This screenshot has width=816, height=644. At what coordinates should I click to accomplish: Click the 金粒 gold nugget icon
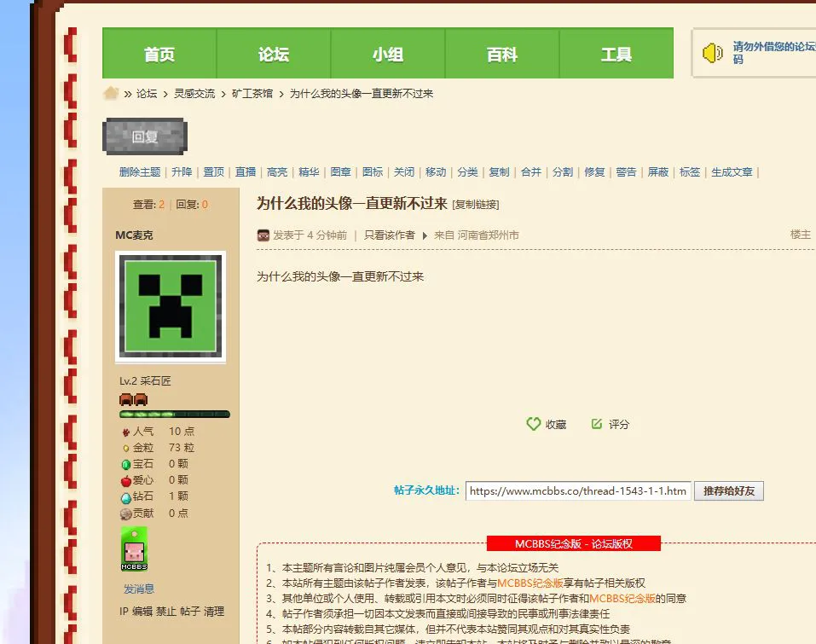click(125, 449)
